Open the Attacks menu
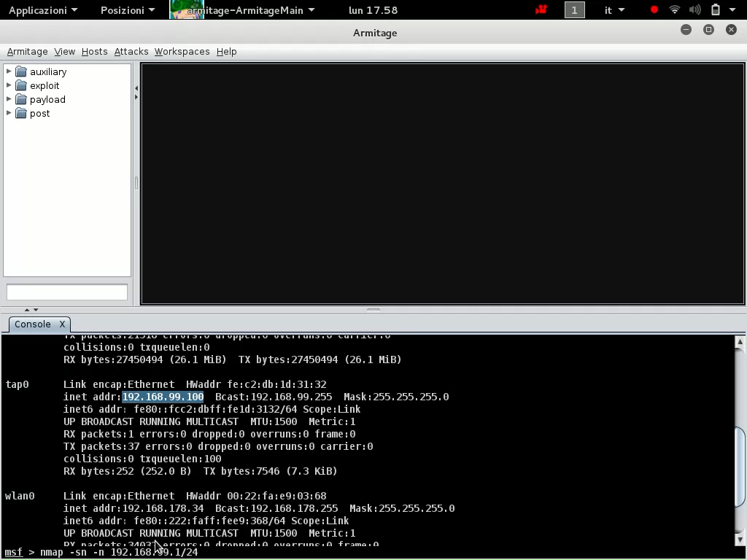This screenshot has height=560, width=747. click(131, 52)
